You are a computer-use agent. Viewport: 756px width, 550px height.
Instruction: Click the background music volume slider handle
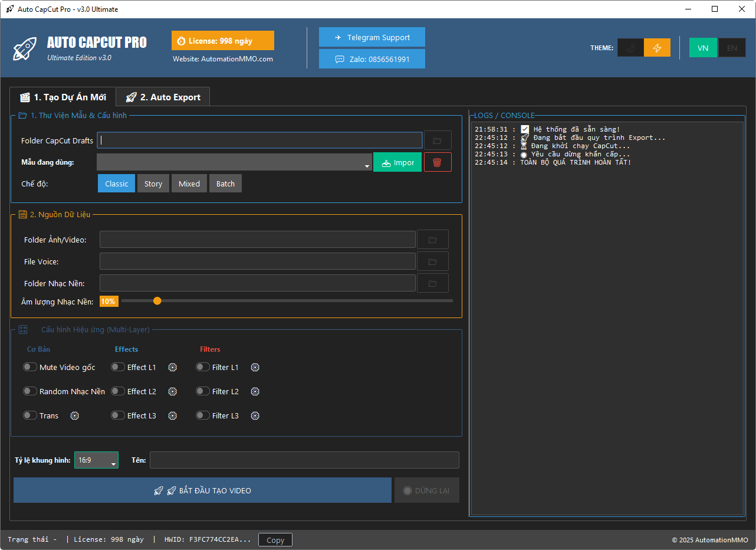(157, 301)
